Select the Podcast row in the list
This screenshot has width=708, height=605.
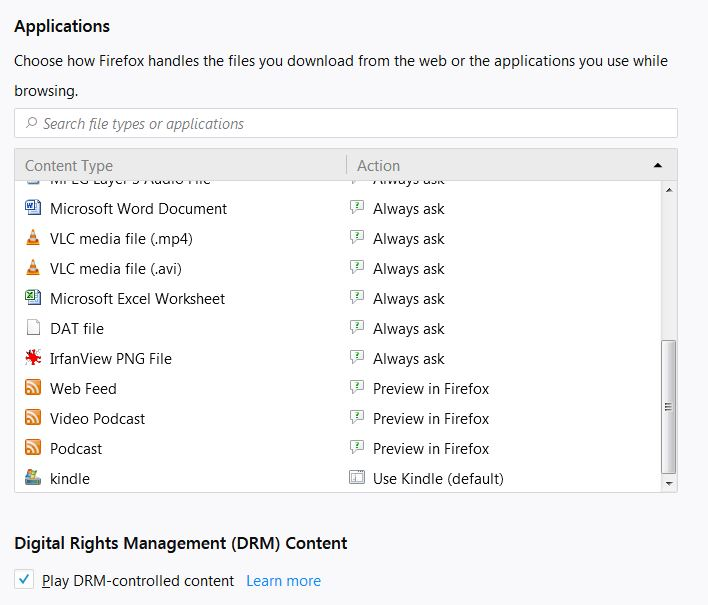(200, 448)
